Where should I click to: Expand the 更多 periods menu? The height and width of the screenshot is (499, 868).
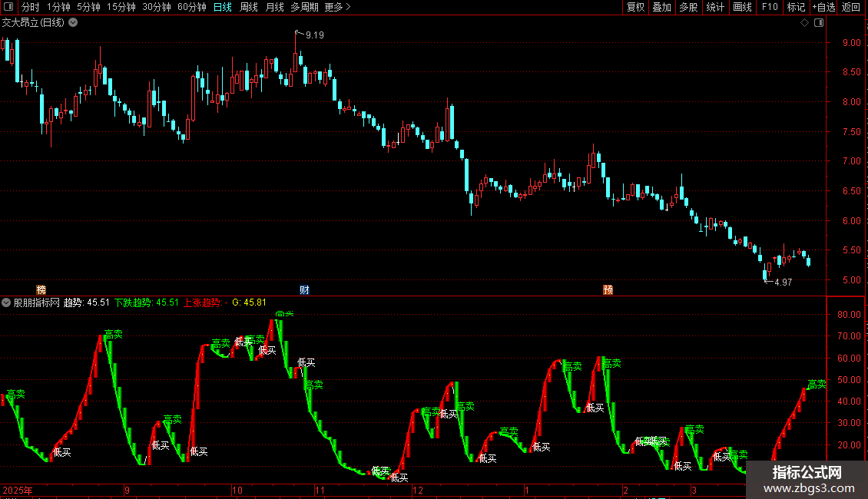click(x=337, y=7)
